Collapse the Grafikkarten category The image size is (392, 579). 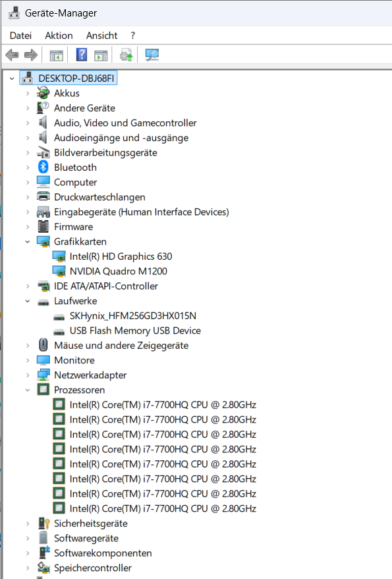28,241
